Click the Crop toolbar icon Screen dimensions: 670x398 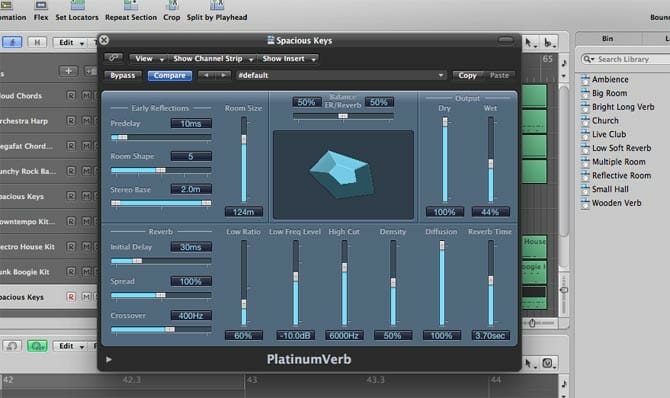coord(172,5)
